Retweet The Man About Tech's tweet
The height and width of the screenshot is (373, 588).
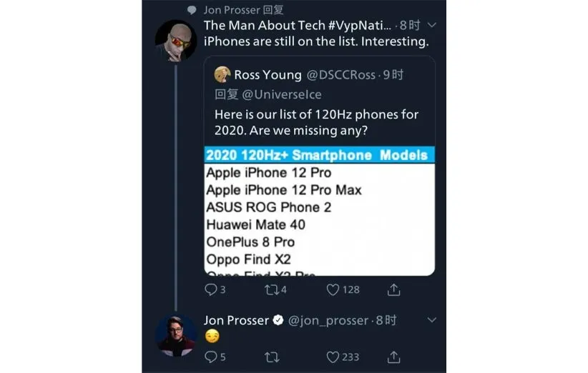click(x=271, y=290)
